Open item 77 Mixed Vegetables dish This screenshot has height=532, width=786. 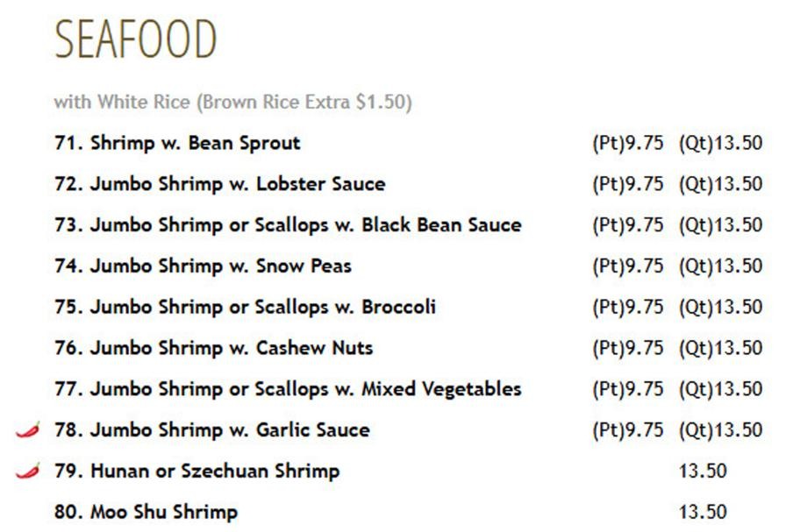point(289,389)
